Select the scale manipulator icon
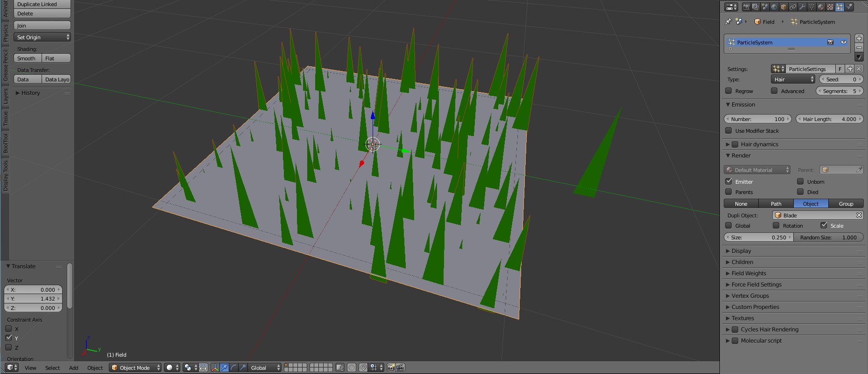Image resolution: width=868 pixels, height=374 pixels. click(243, 367)
